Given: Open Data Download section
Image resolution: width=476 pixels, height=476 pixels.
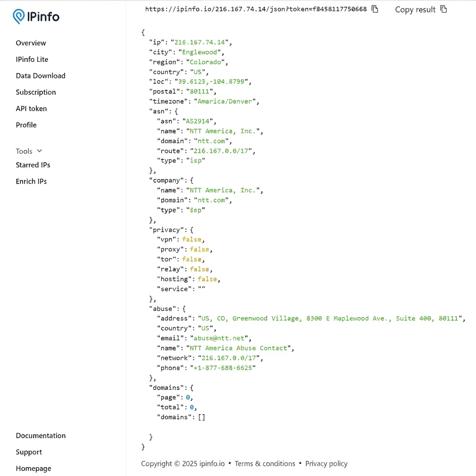Looking at the screenshot, I should 40,76.
